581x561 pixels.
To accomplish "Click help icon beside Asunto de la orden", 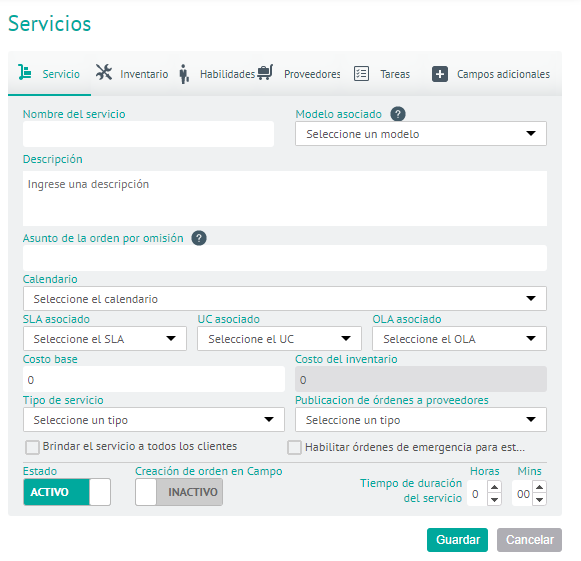I will point(199,238).
